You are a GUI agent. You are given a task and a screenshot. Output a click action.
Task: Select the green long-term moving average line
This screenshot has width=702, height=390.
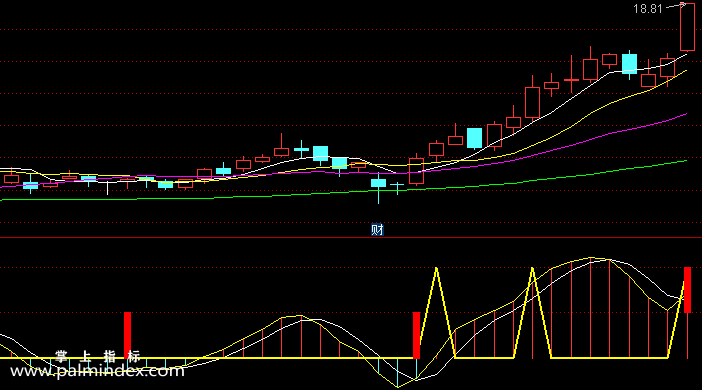point(343,192)
